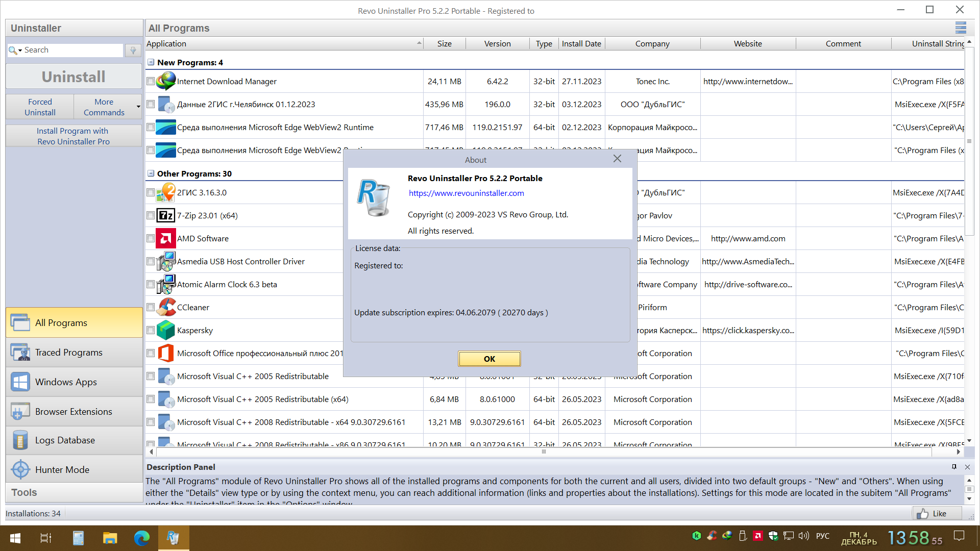Open the notification center icon
This screenshot has height=551, width=980.
pyautogui.click(x=959, y=536)
